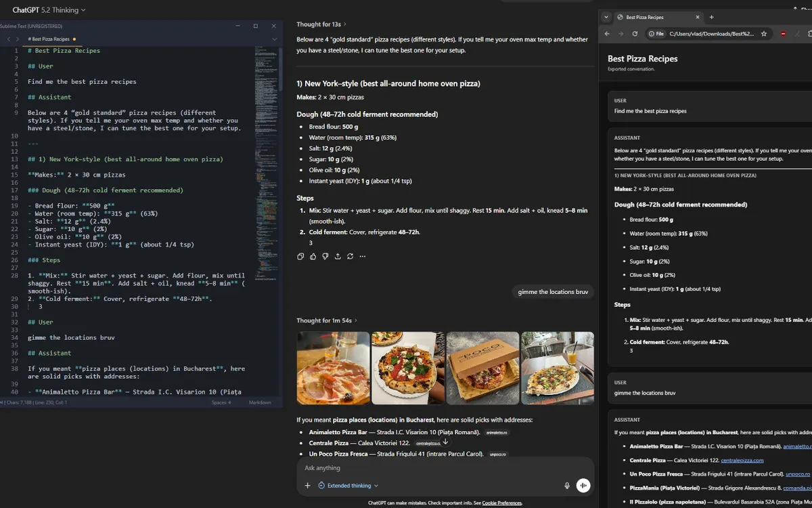Open the Cookie Preferences link
Viewport: 812px width, 508px height.
[x=501, y=503]
